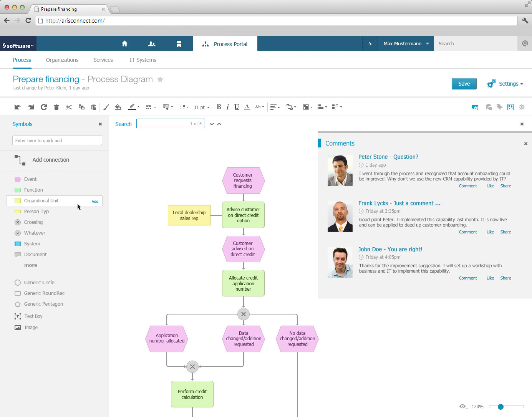Open the 11 pt font size dropdown
The height and width of the screenshot is (417, 532).
(202, 108)
